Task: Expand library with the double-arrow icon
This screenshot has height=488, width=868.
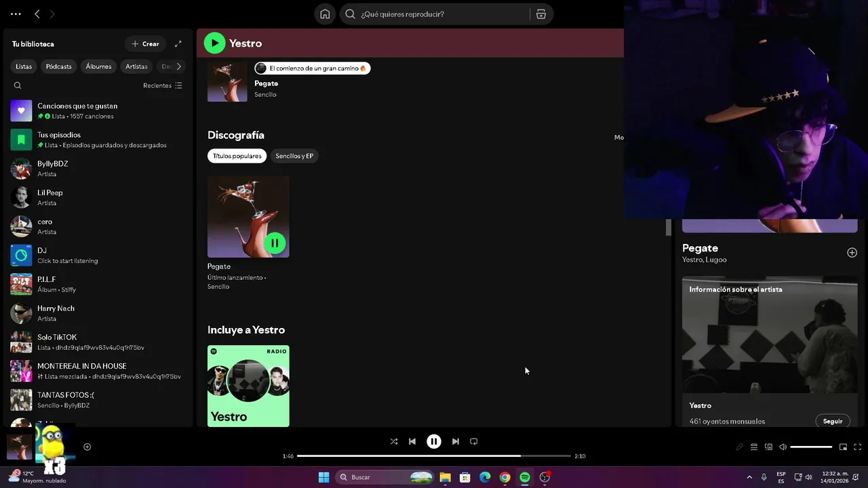Action: click(178, 44)
